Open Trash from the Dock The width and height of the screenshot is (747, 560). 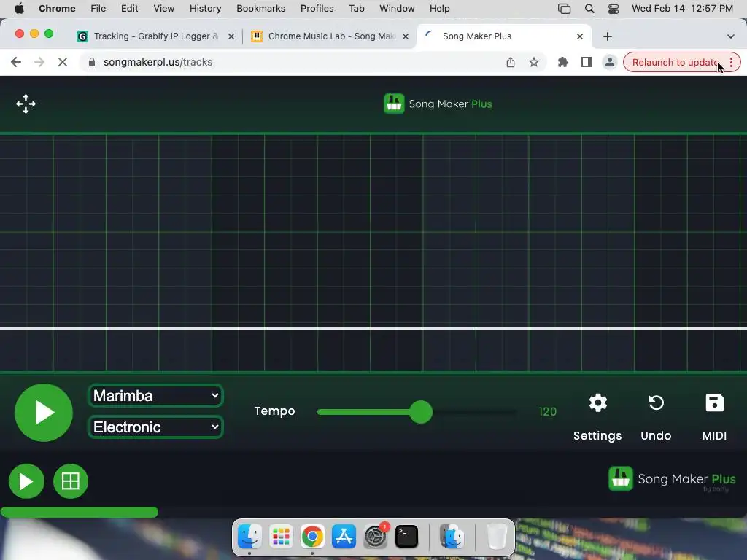coord(496,537)
